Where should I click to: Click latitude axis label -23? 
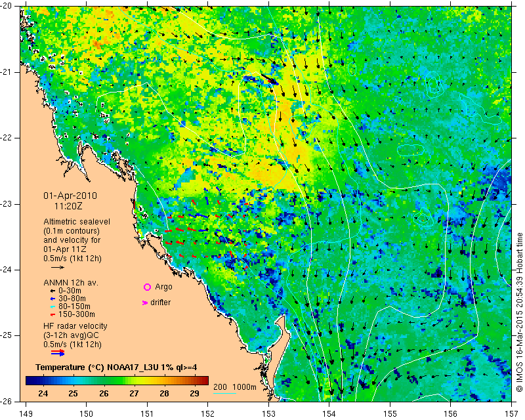pos(6,204)
